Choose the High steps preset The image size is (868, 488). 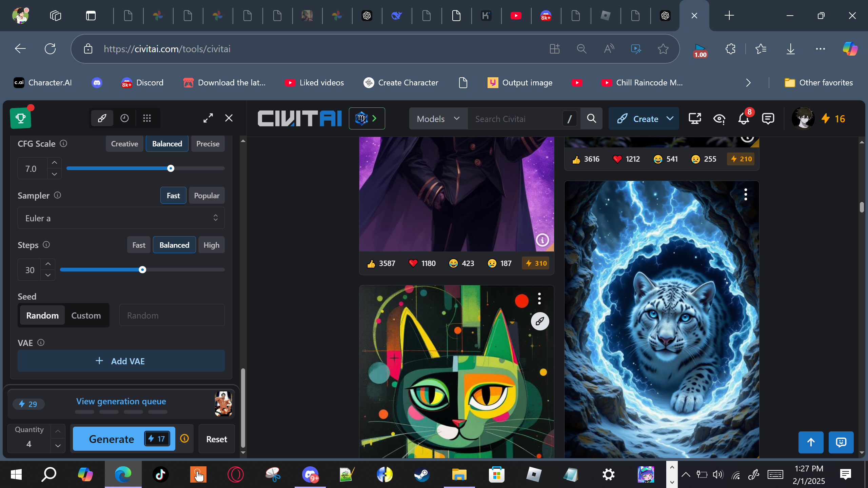pyautogui.click(x=211, y=245)
